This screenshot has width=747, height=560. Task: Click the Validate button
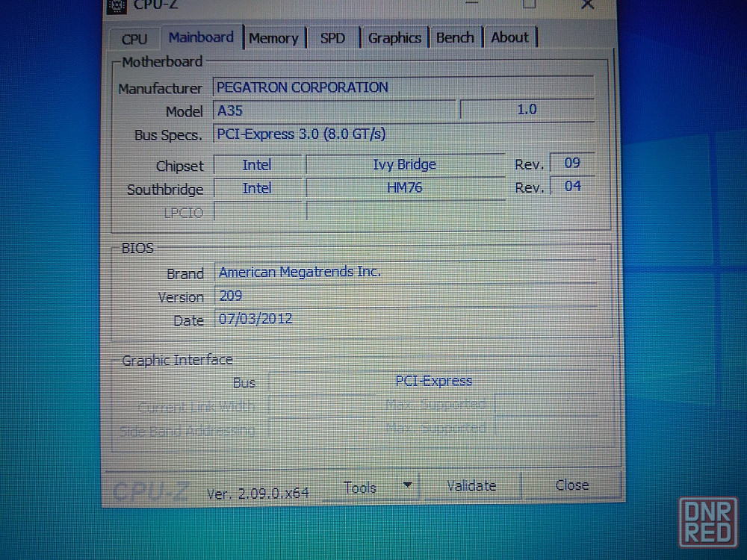(x=471, y=486)
